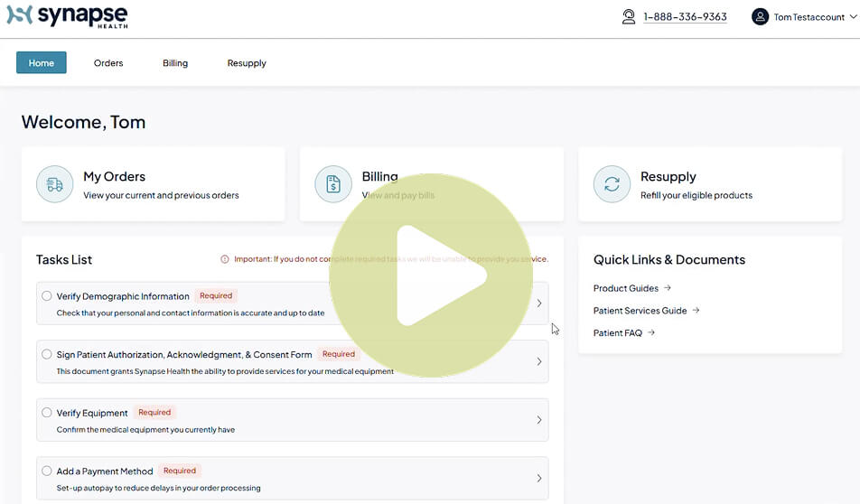Click the important warning info icon
The width and height of the screenshot is (860, 504).
pyautogui.click(x=225, y=259)
